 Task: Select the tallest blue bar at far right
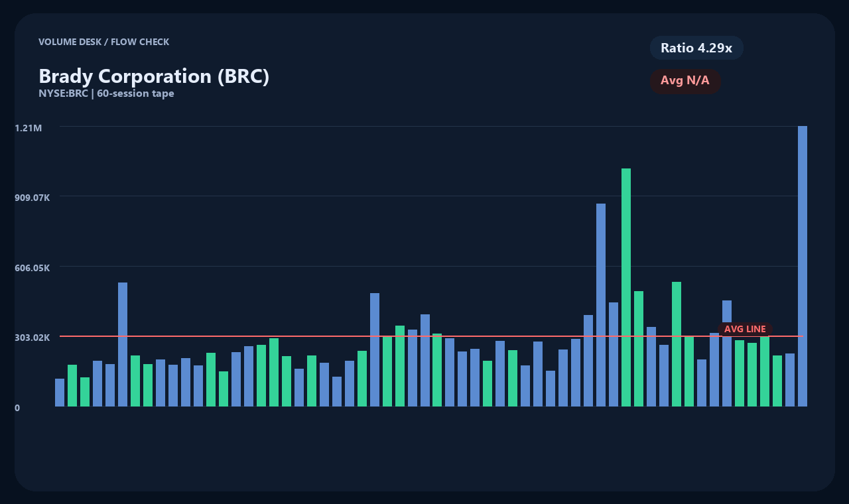point(802,266)
